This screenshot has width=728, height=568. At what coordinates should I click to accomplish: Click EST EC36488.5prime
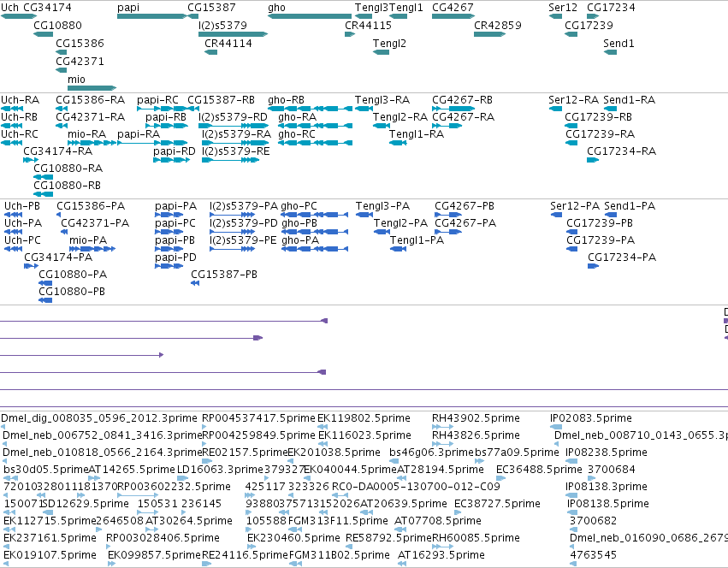point(539,470)
